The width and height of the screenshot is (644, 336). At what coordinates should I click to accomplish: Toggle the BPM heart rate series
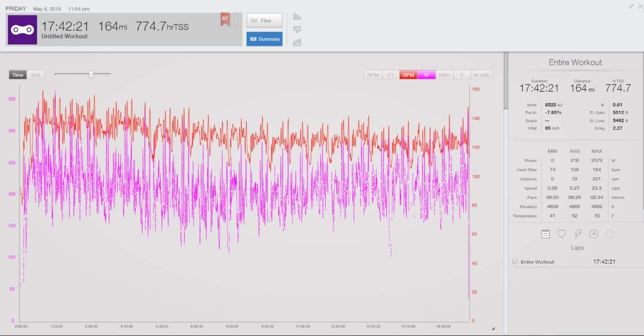(x=409, y=75)
